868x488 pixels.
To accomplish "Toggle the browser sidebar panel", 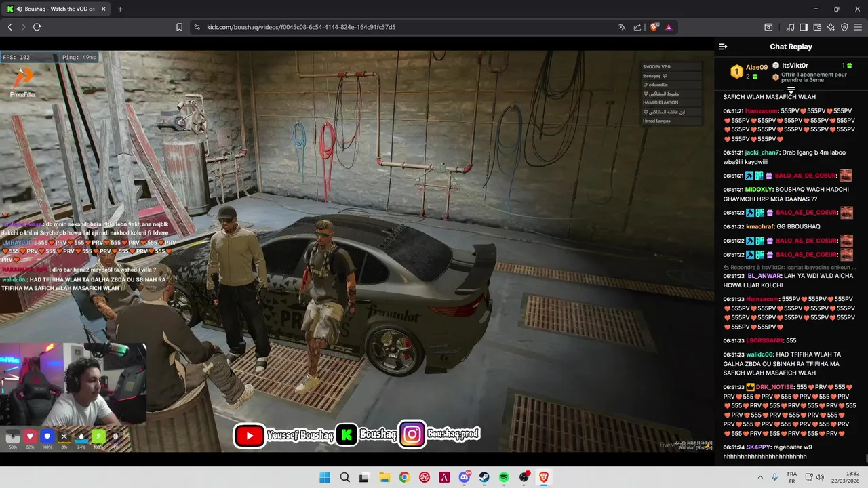I will point(804,27).
